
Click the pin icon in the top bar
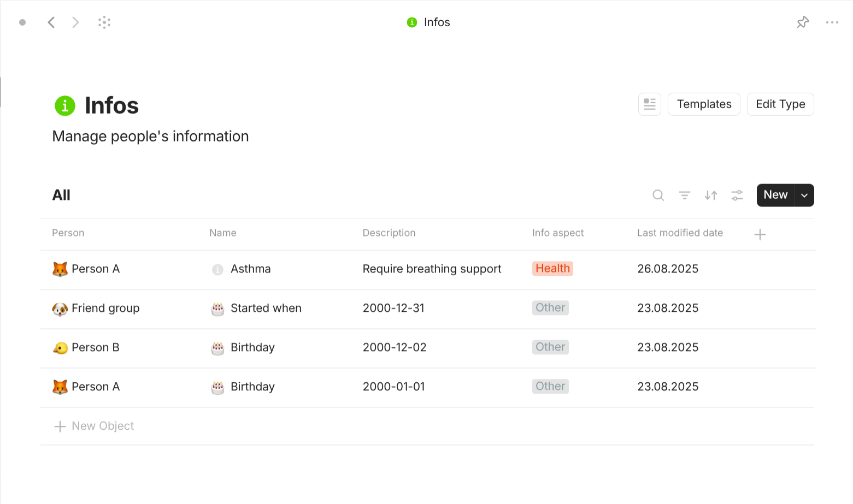[x=803, y=22]
